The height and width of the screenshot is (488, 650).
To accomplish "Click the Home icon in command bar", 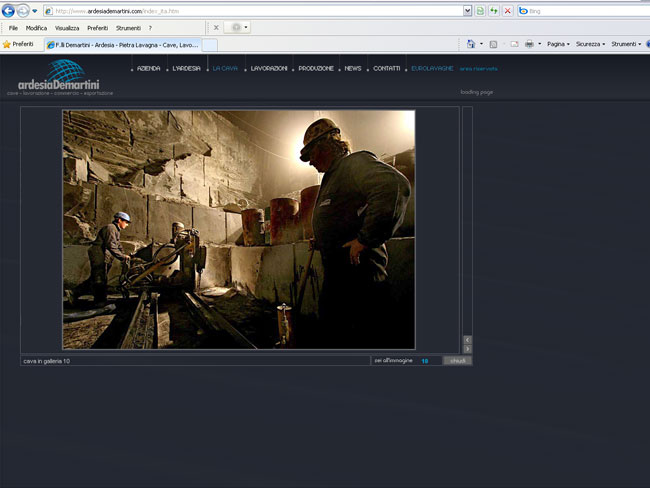I will pyautogui.click(x=471, y=44).
